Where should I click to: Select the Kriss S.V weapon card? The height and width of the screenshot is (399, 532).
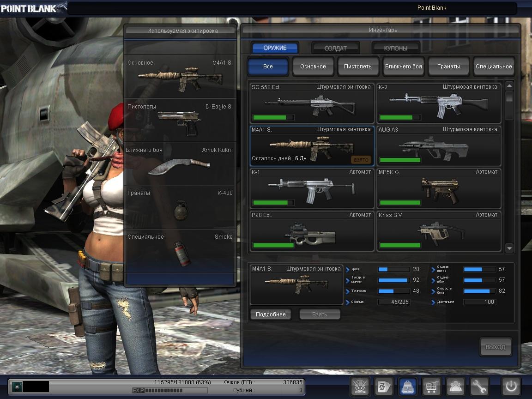(x=439, y=231)
